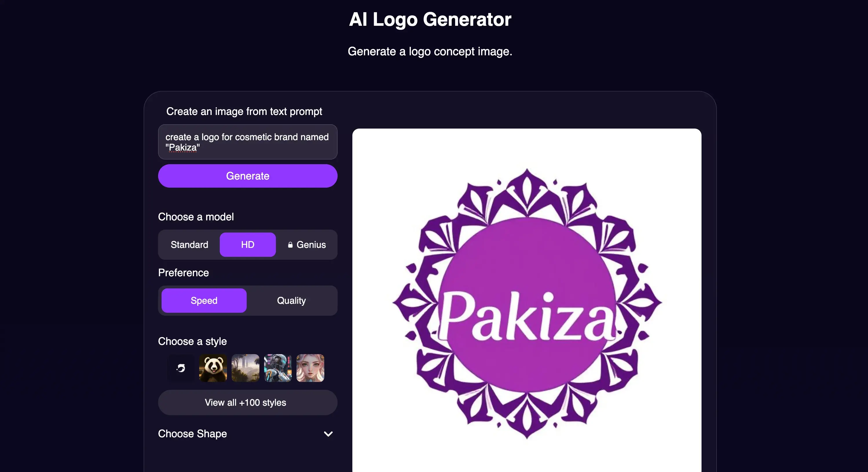Choose the forest landscape style thumbnail
Screen dimensions: 868x472
pyautogui.click(x=245, y=368)
